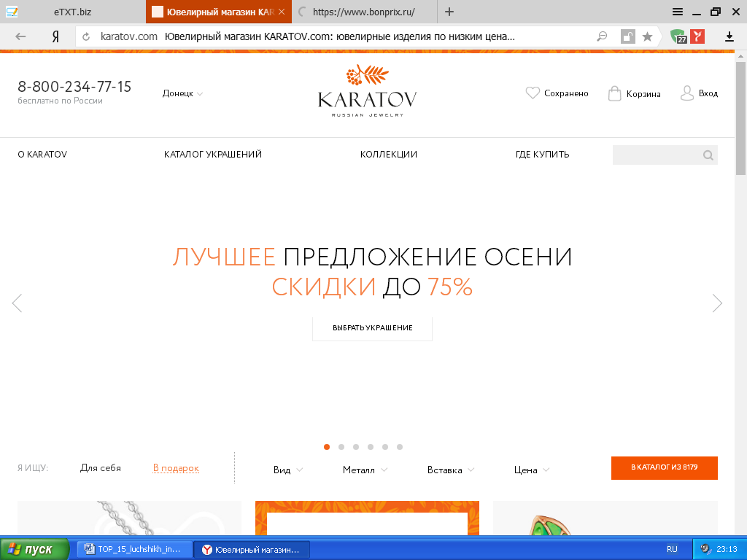Image resolution: width=747 pixels, height=560 pixels.
Task: Open the О KARATOV menu item
Action: [42, 155]
